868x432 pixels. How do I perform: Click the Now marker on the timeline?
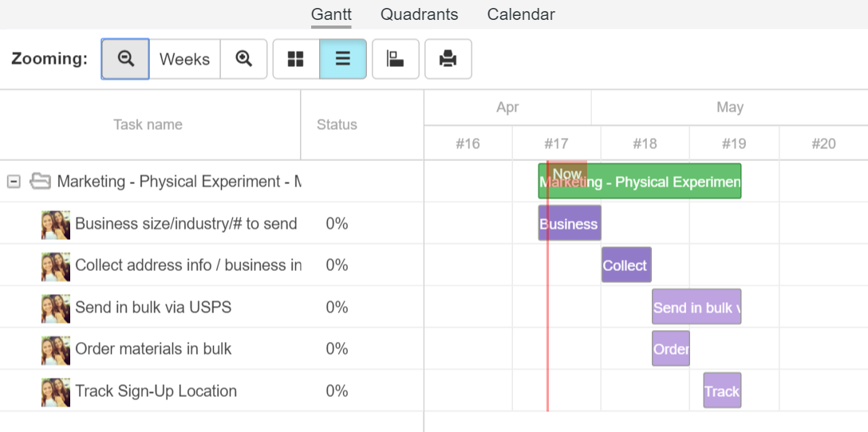[x=567, y=171]
